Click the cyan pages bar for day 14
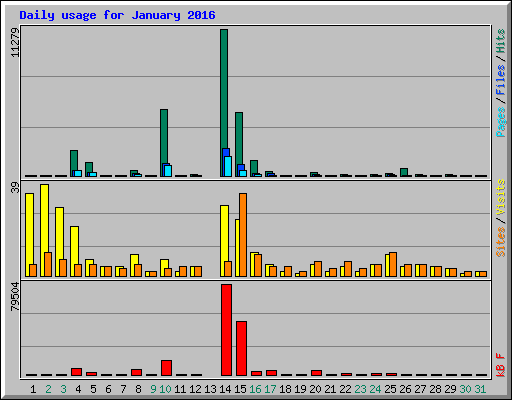This screenshot has width=512, height=400. click(x=228, y=166)
